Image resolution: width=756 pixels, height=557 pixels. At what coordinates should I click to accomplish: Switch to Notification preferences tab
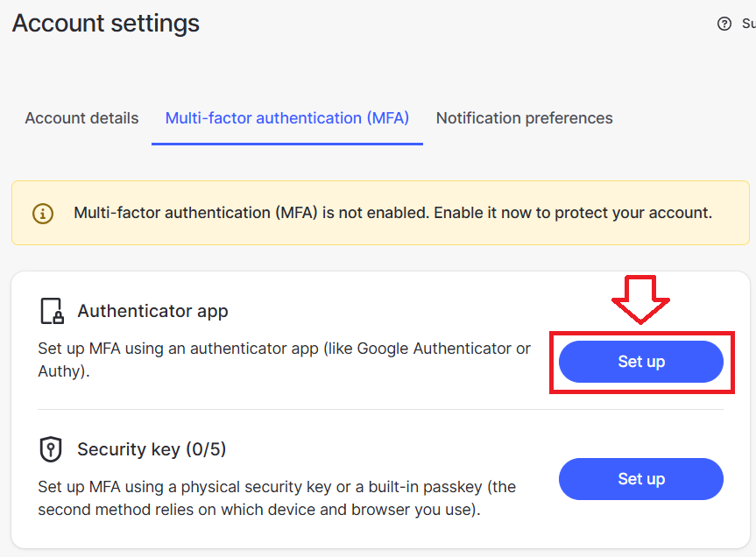[x=524, y=118]
